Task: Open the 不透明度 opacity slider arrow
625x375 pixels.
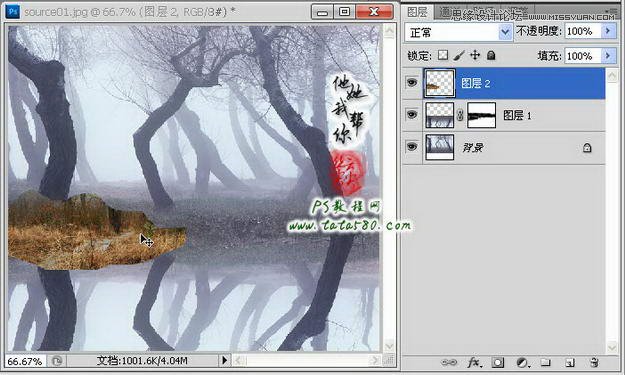Action: pos(608,31)
